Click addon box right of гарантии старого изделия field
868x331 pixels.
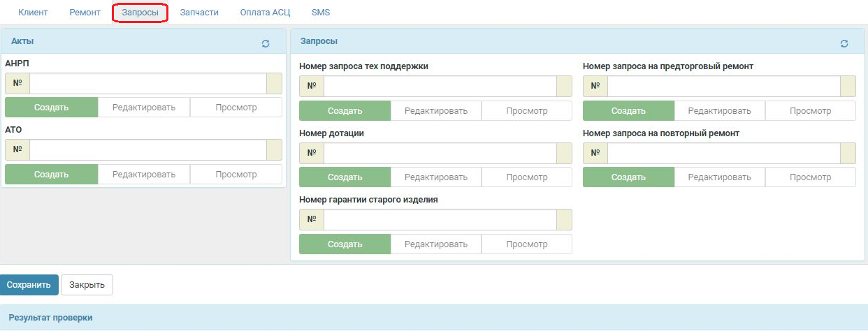click(x=565, y=220)
